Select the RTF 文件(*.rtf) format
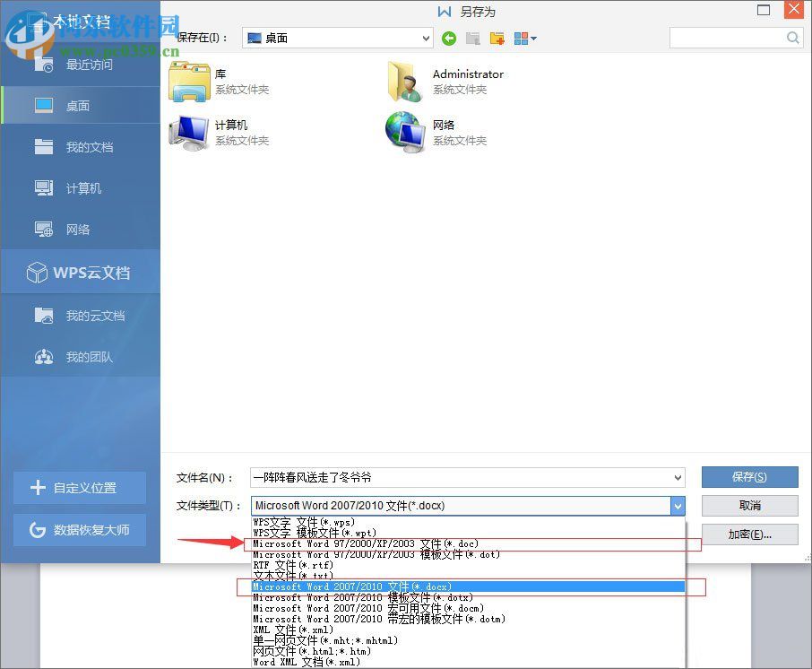The width and height of the screenshot is (812, 669). click(358, 565)
